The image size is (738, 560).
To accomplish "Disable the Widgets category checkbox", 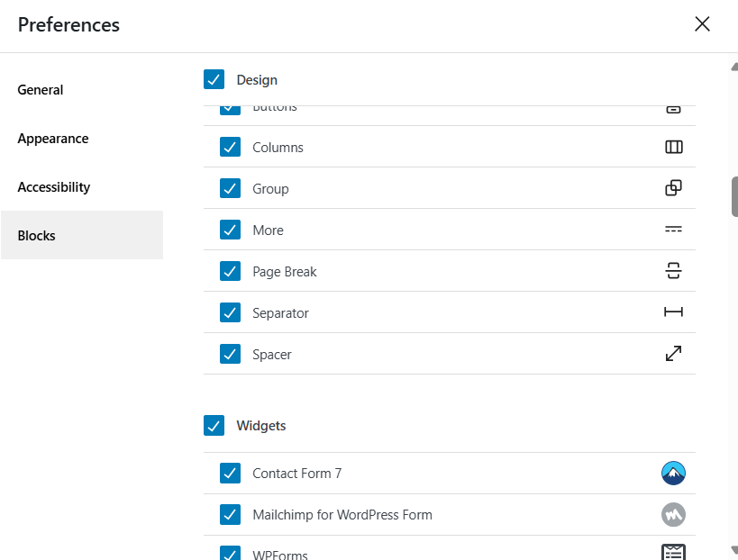I will [x=214, y=425].
